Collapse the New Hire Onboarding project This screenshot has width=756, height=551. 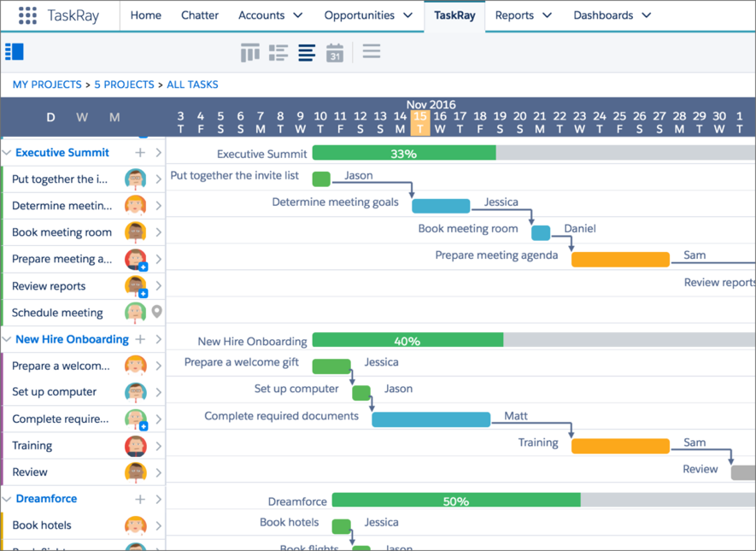tap(8, 339)
